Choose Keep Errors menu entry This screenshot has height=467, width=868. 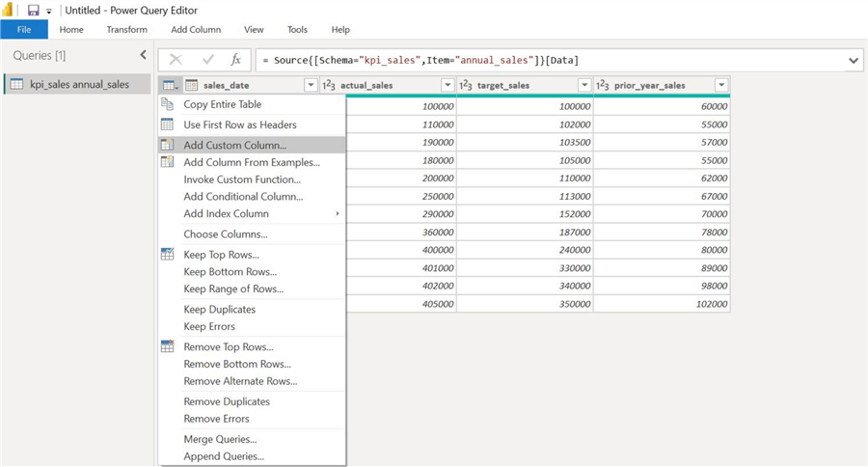point(252,327)
